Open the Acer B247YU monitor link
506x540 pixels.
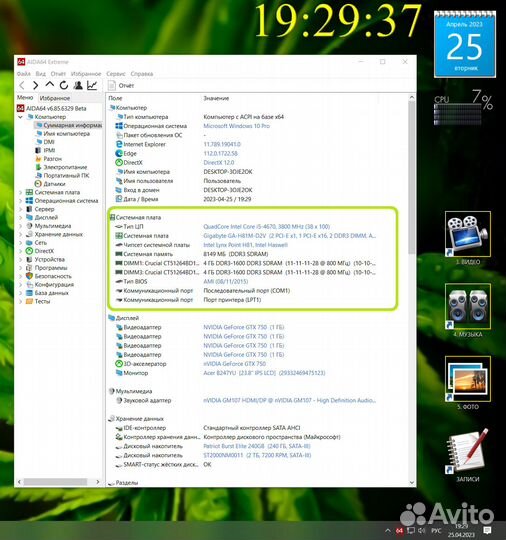[x=264, y=373]
